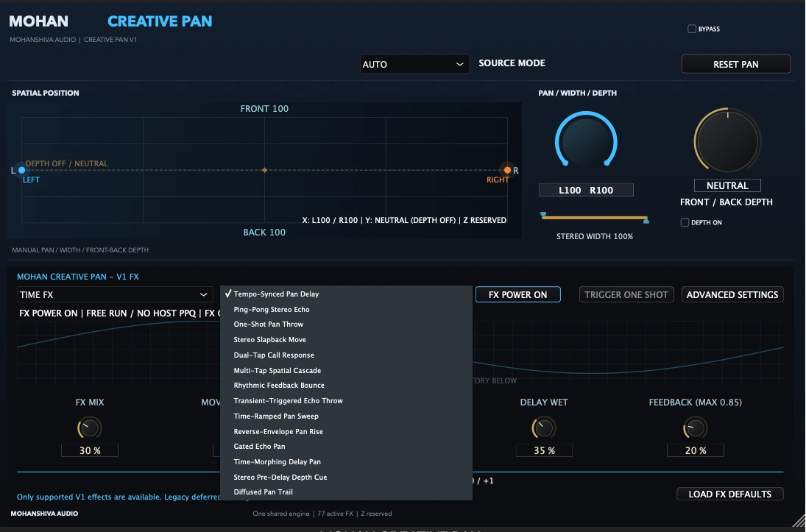Select Transient-Triggered Echo Throw effect
806x532 pixels.
[346, 401]
